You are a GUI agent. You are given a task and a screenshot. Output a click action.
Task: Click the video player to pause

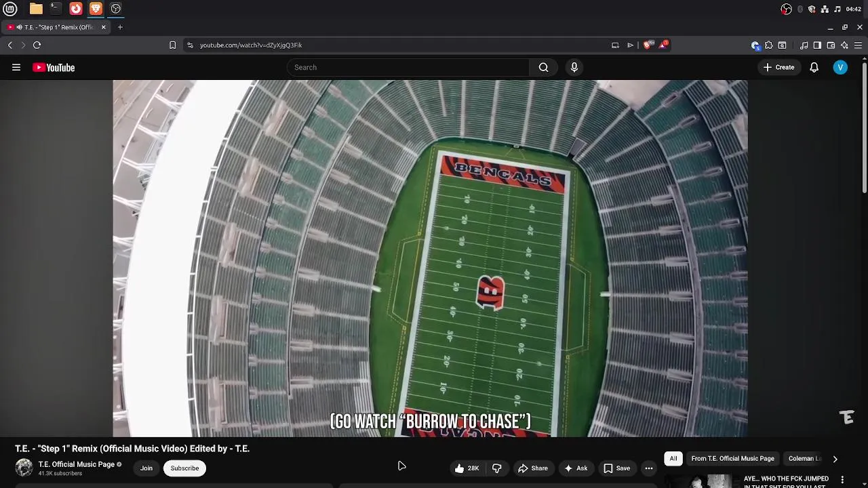pos(430,258)
